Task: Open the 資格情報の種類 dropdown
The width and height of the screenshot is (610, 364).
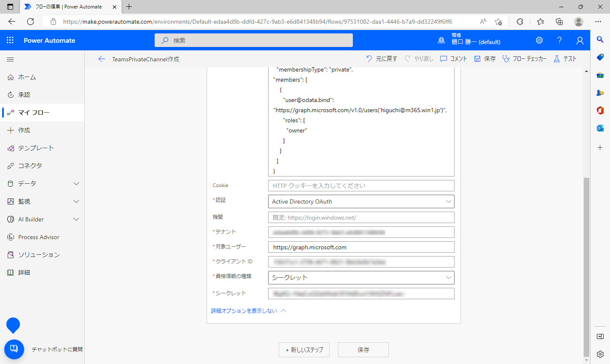Action: pos(361,278)
